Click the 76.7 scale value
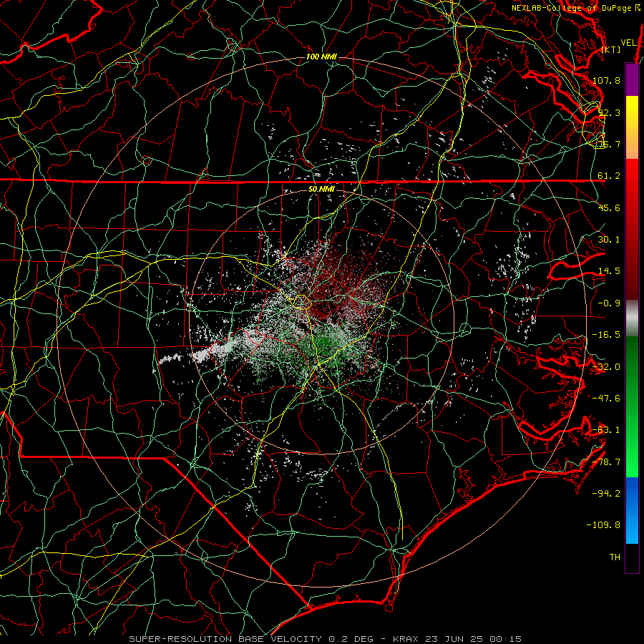 [609, 144]
